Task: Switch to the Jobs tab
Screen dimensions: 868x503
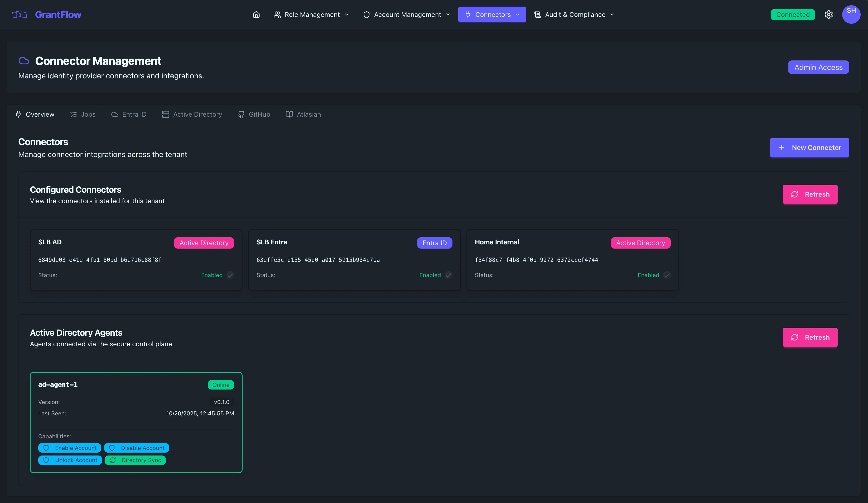Action: pos(83,114)
